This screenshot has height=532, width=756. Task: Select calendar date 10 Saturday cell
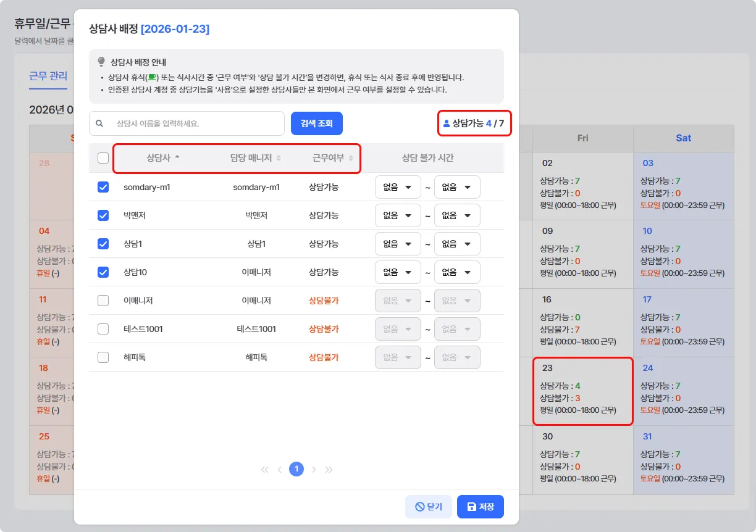[x=684, y=254]
